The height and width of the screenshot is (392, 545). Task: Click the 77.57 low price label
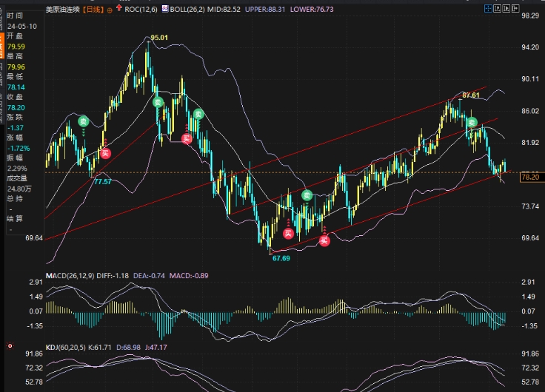click(x=103, y=182)
